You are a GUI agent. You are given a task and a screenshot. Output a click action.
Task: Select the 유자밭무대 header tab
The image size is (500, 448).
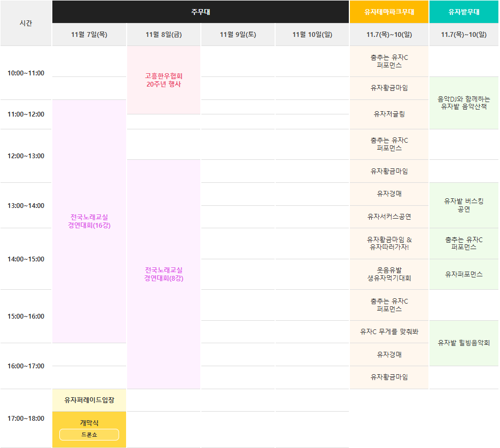(x=464, y=12)
